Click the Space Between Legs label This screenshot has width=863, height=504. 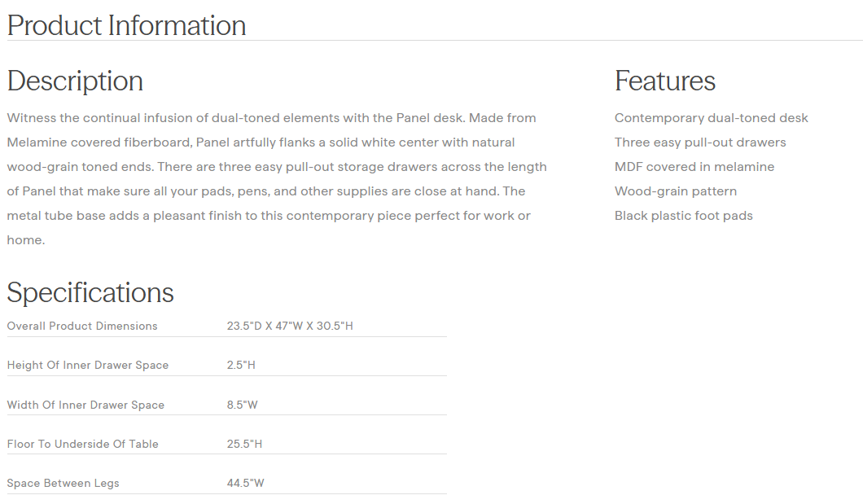(x=63, y=483)
